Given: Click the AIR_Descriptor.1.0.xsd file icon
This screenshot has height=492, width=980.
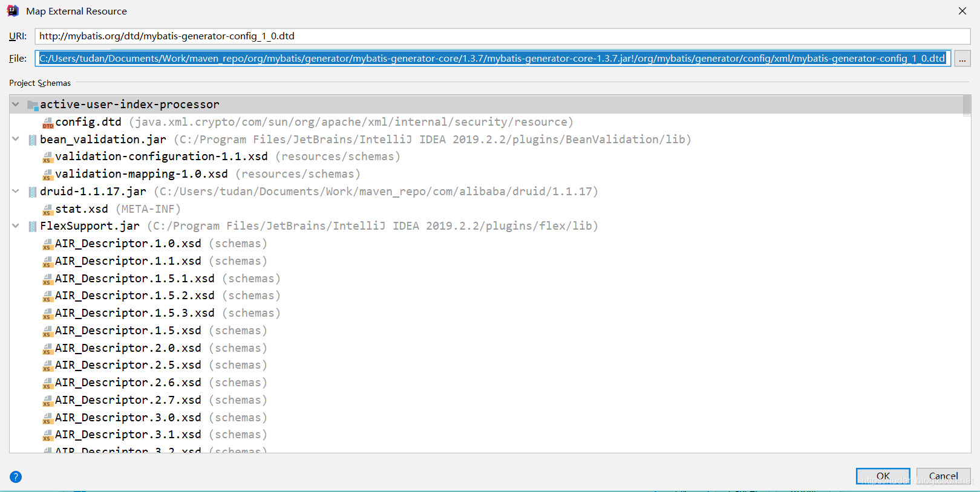Looking at the screenshot, I should [x=48, y=244].
